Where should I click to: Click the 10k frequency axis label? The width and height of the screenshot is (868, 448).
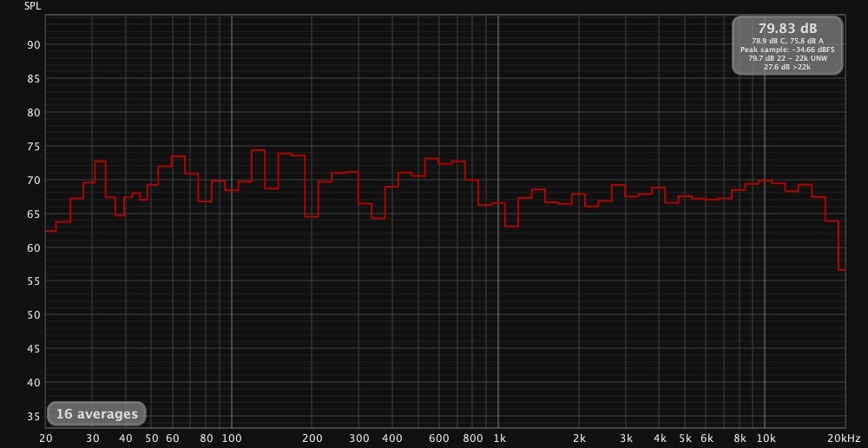click(x=765, y=438)
